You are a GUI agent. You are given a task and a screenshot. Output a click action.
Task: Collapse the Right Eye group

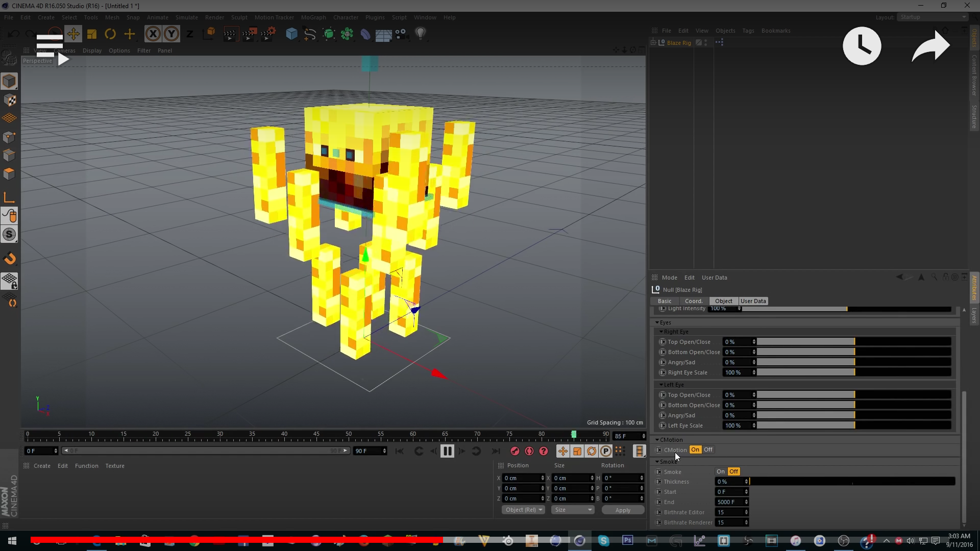tap(661, 332)
